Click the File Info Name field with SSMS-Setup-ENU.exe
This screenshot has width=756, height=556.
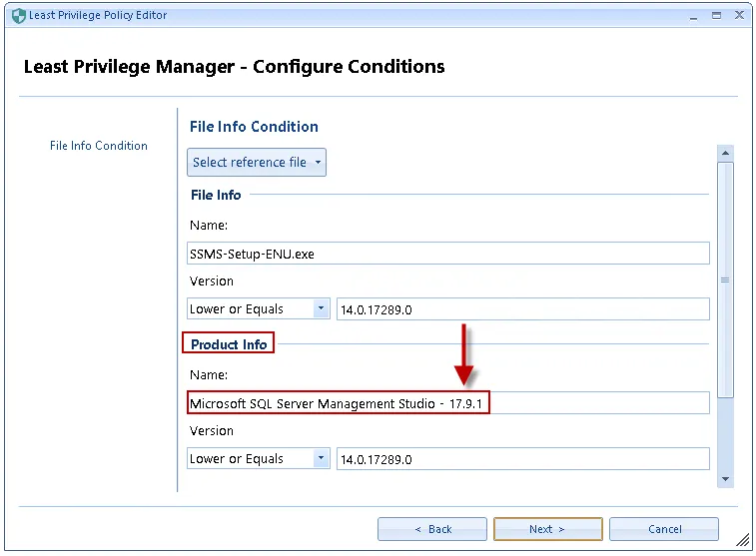tap(447, 254)
